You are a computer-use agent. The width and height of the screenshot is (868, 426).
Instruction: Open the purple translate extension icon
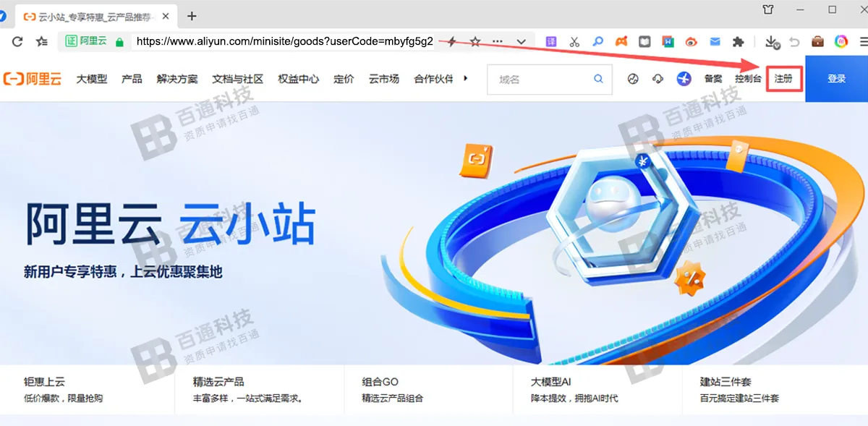click(x=551, y=42)
